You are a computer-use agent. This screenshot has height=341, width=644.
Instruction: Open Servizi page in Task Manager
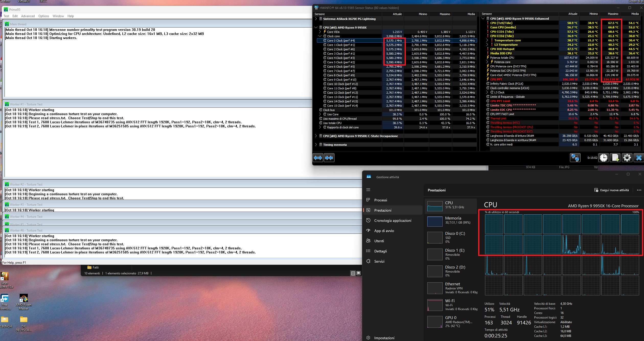click(393, 261)
